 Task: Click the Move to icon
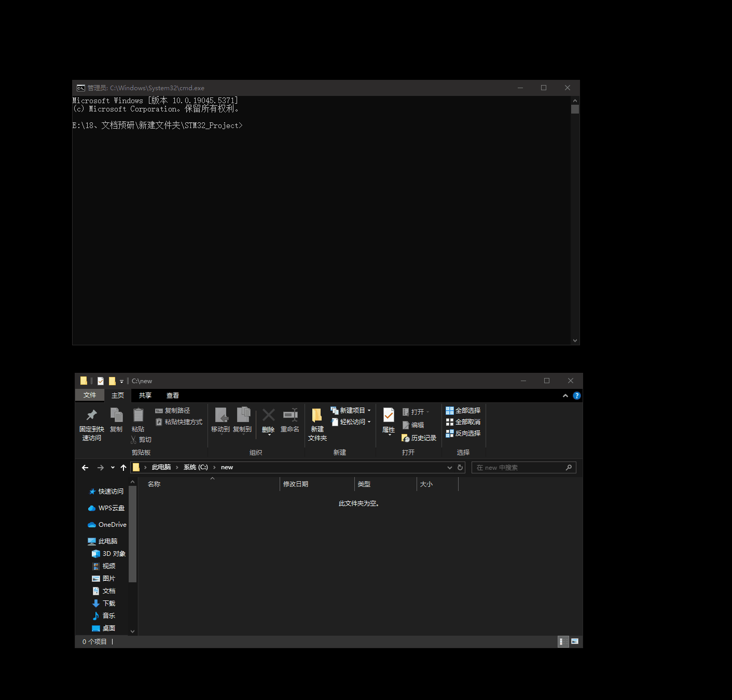tap(220, 415)
